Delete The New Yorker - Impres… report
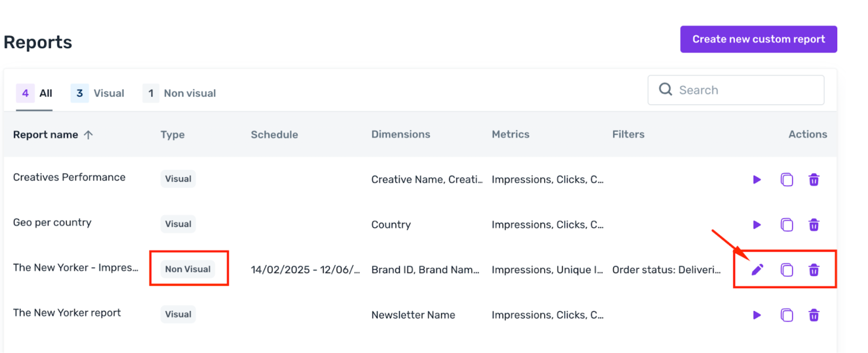The width and height of the screenshot is (868, 353). pos(814,270)
